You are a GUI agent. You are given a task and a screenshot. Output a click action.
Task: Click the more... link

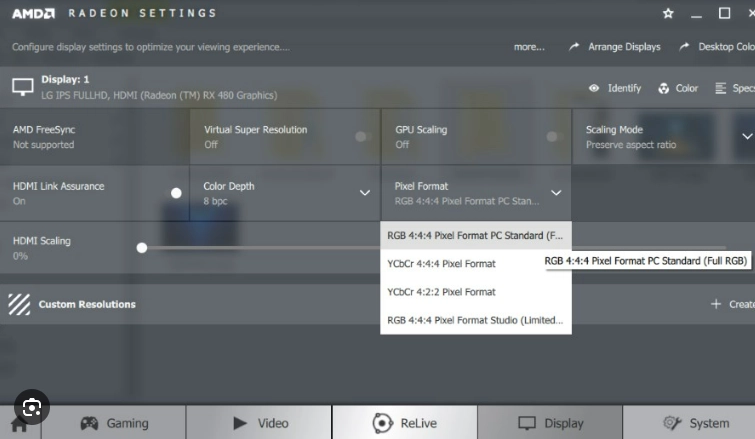529,47
